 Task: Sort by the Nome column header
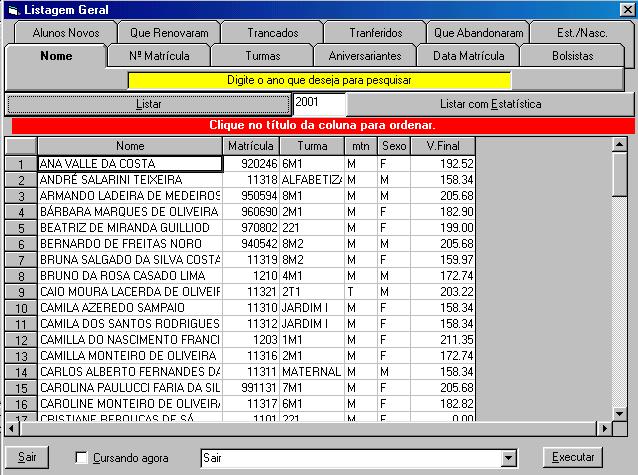click(x=130, y=147)
